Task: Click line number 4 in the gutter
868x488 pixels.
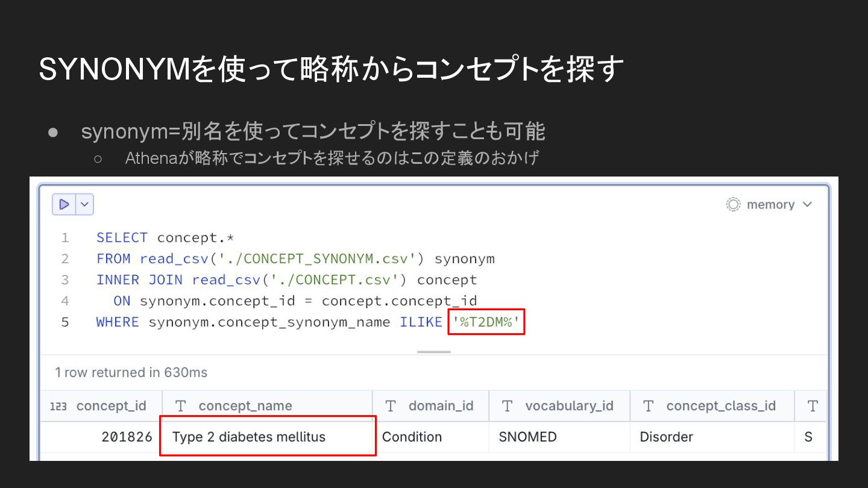Action: point(65,301)
